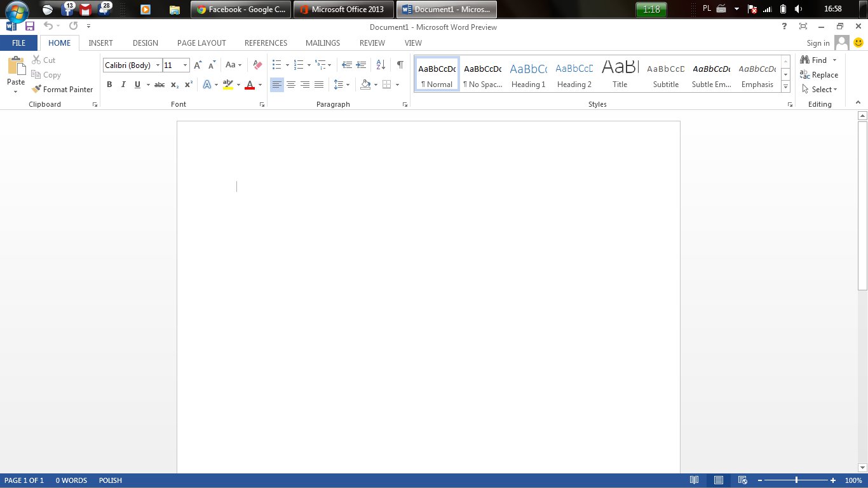Click the Clear Formatting eraser icon

[x=257, y=65]
